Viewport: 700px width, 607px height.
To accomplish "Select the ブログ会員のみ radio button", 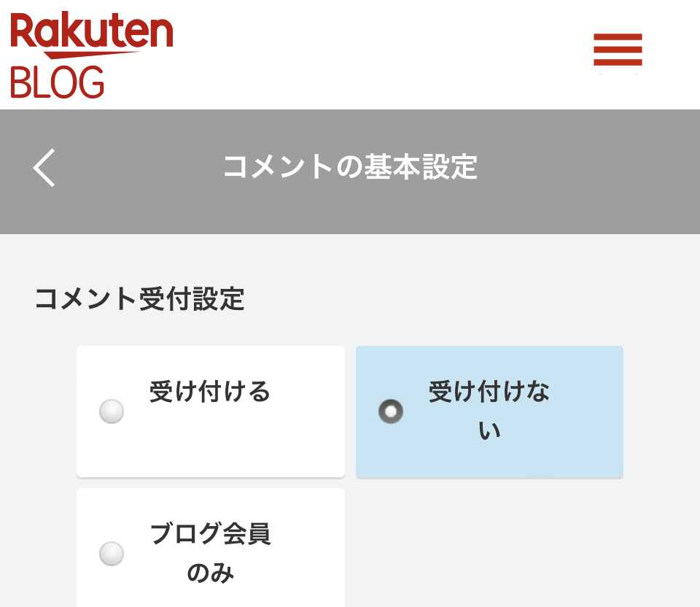I will pyautogui.click(x=112, y=554).
